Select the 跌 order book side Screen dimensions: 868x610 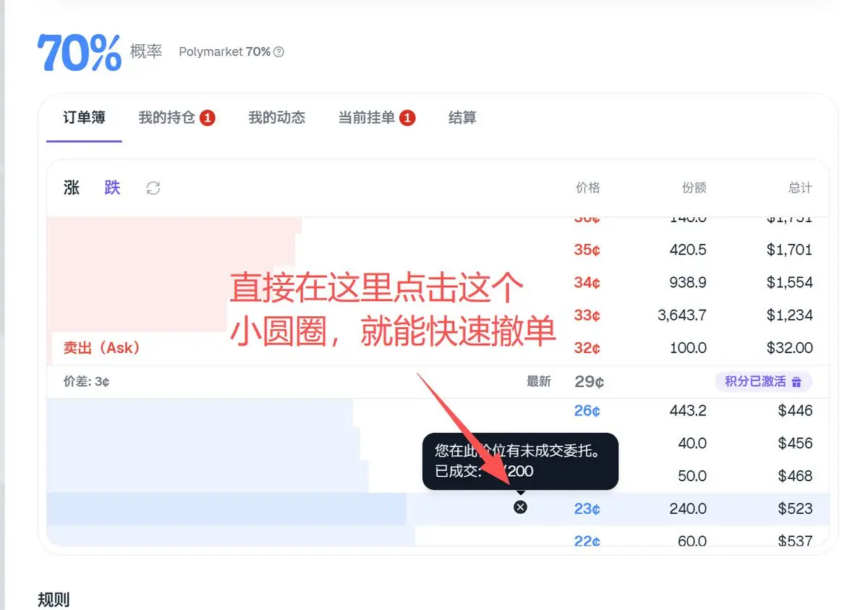(x=112, y=188)
